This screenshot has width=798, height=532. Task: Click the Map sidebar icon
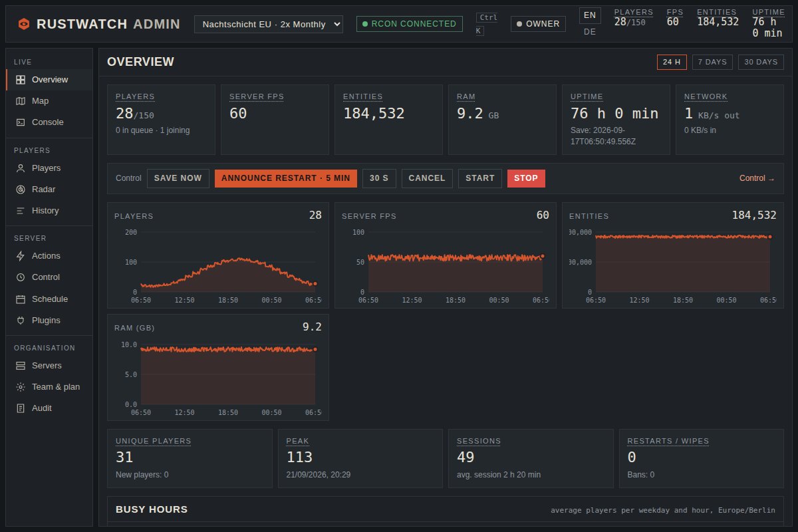(x=21, y=101)
